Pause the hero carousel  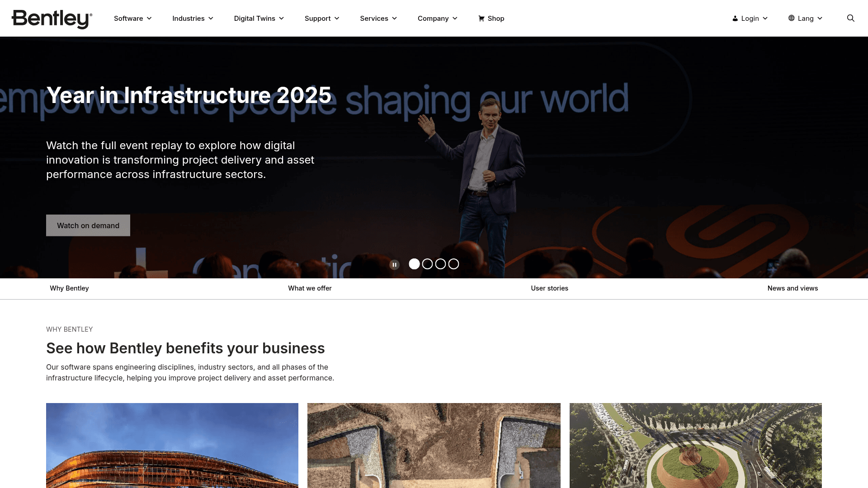[x=394, y=264]
